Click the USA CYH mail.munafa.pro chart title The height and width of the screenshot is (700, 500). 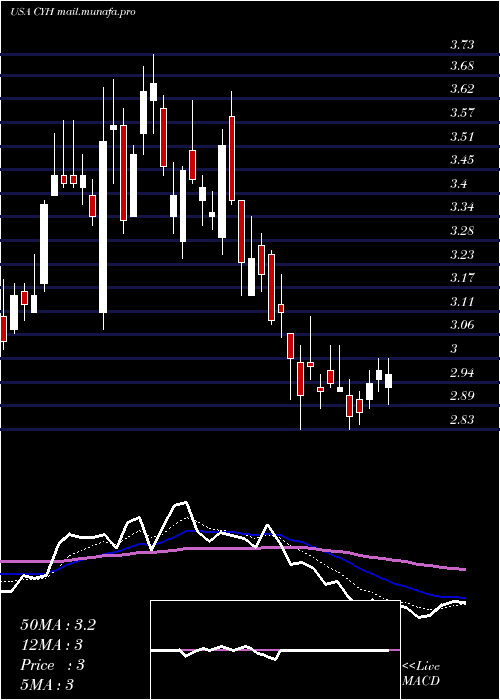(72, 12)
